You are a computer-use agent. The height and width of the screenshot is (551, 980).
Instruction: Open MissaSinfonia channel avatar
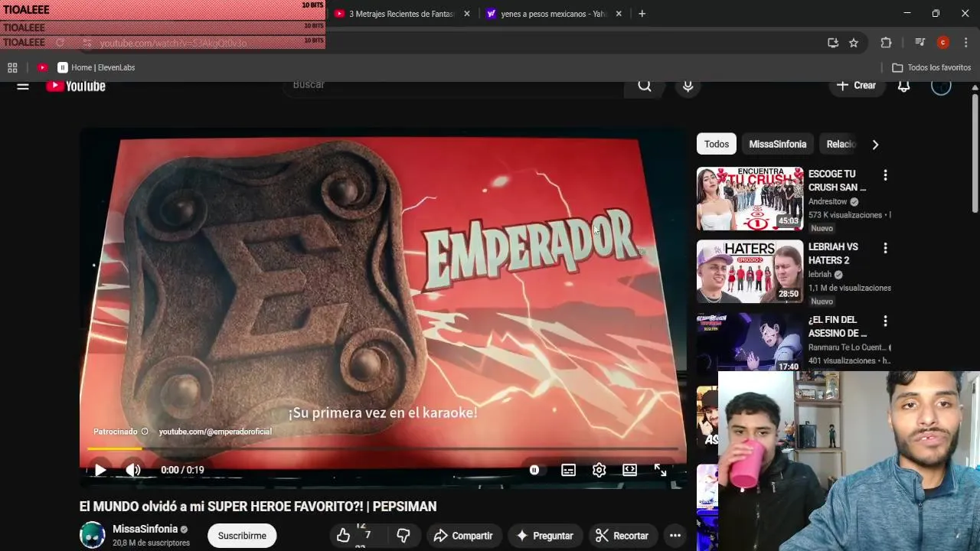93,535
